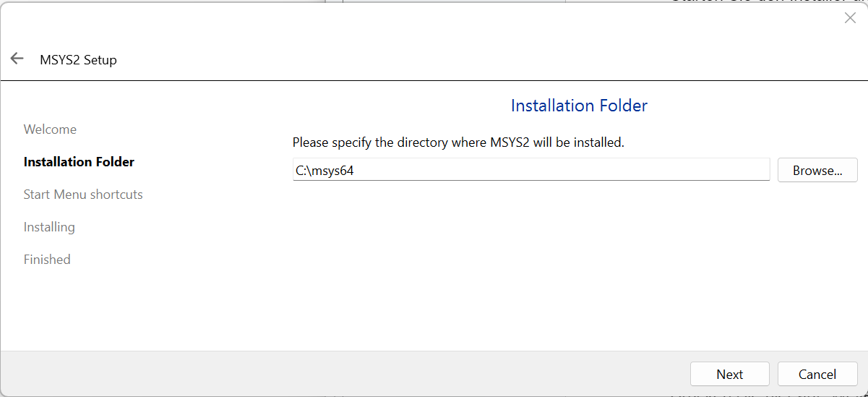Click the blue Installation Folder heading
868x397 pixels.
[579, 106]
